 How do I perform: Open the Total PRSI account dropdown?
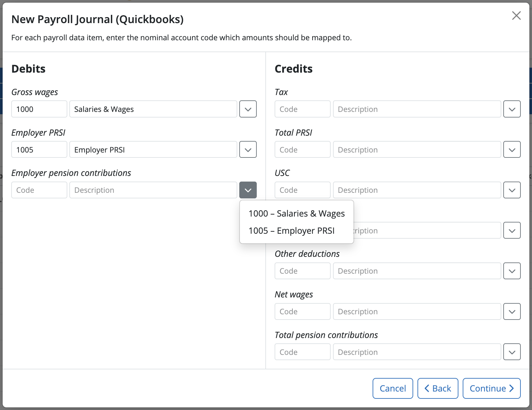click(x=512, y=150)
